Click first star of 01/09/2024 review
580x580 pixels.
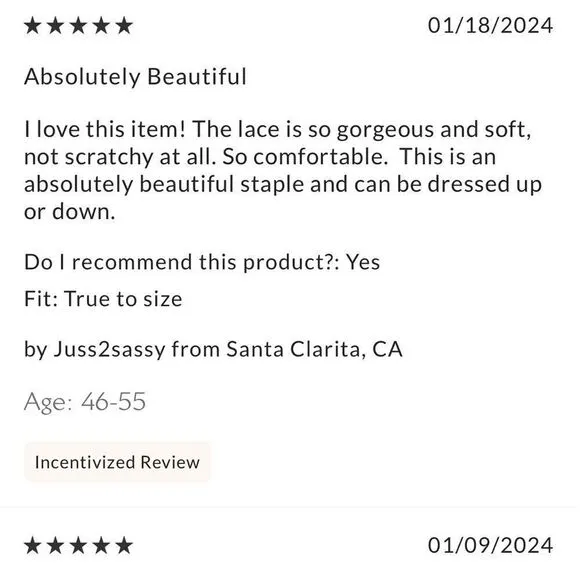33,546
